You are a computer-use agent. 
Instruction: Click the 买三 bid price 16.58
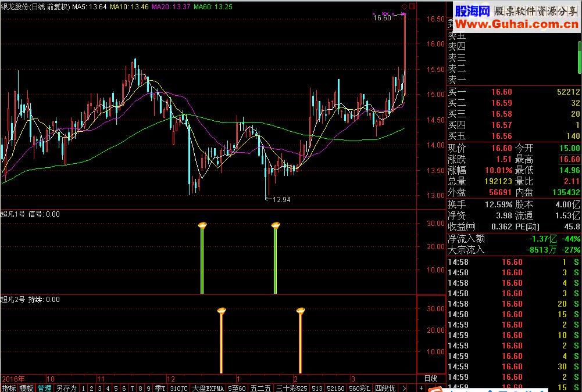pos(502,114)
